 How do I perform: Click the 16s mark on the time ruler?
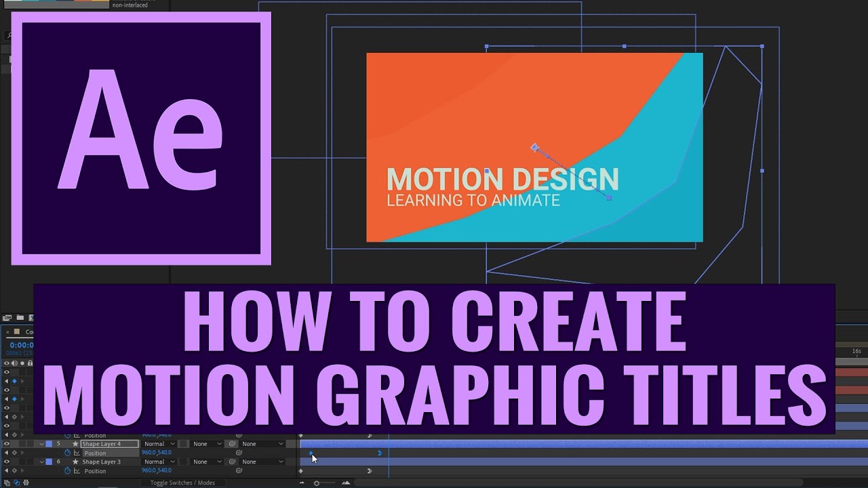coord(856,351)
